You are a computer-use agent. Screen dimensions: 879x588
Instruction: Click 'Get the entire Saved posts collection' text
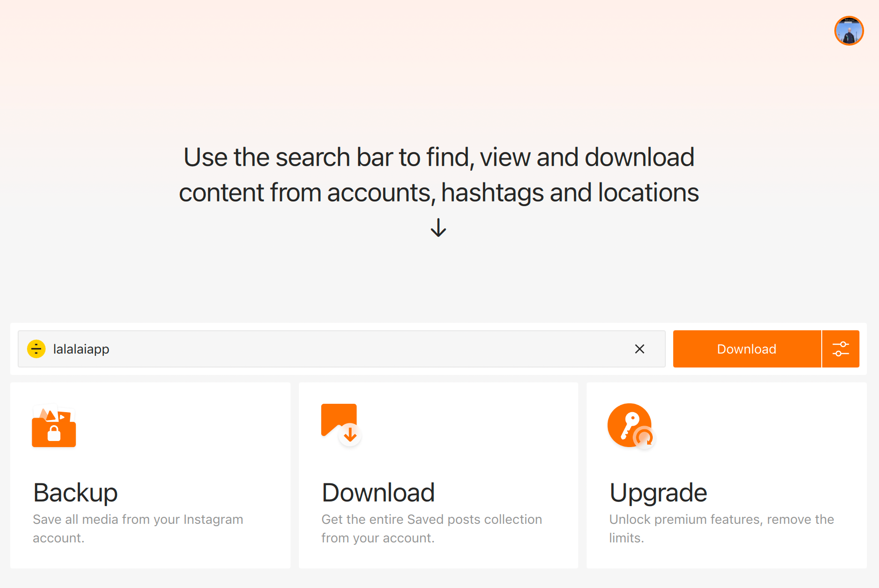pyautogui.click(x=432, y=519)
